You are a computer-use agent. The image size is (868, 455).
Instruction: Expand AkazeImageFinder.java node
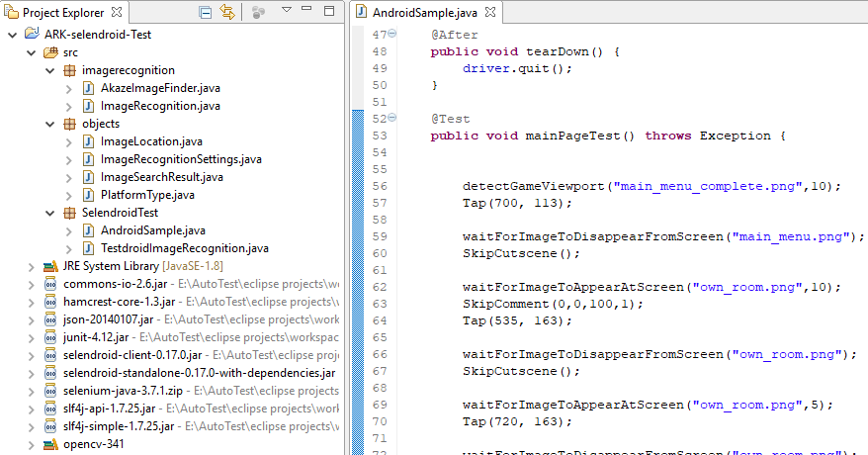pos(68,89)
